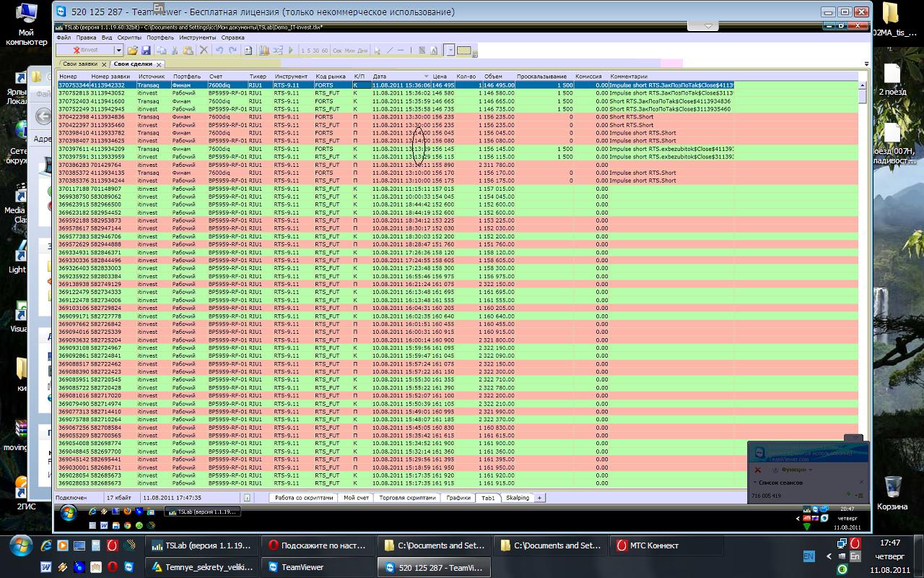The image size is (924, 578).
Task: Open the Скрипты menu
Action: (129, 37)
